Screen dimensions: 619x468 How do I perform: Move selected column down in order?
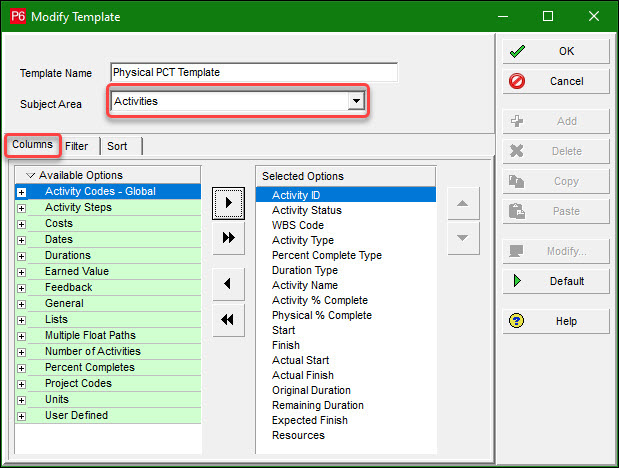coord(463,238)
